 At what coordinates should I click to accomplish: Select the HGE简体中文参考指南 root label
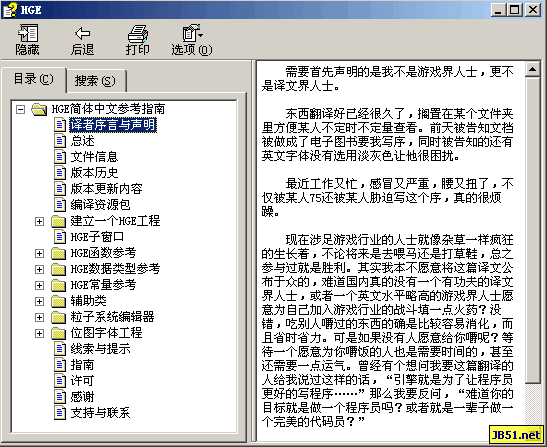click(108, 109)
